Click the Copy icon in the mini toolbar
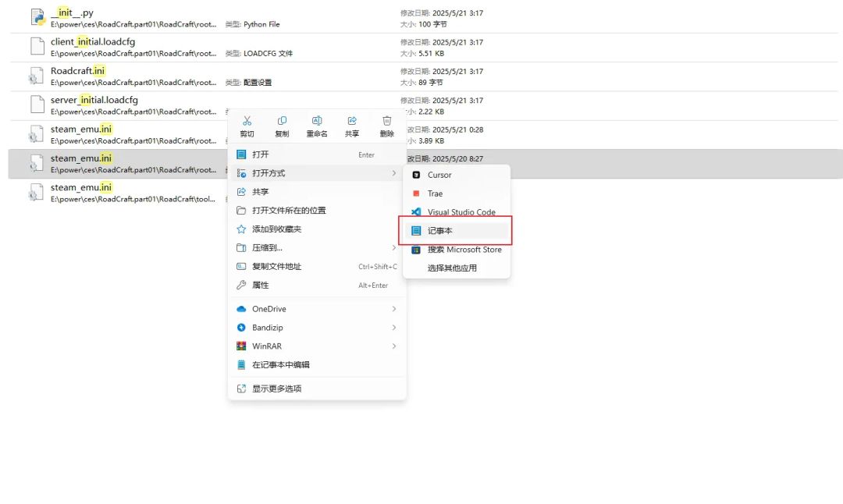This screenshot has height=504, width=843. point(282,126)
